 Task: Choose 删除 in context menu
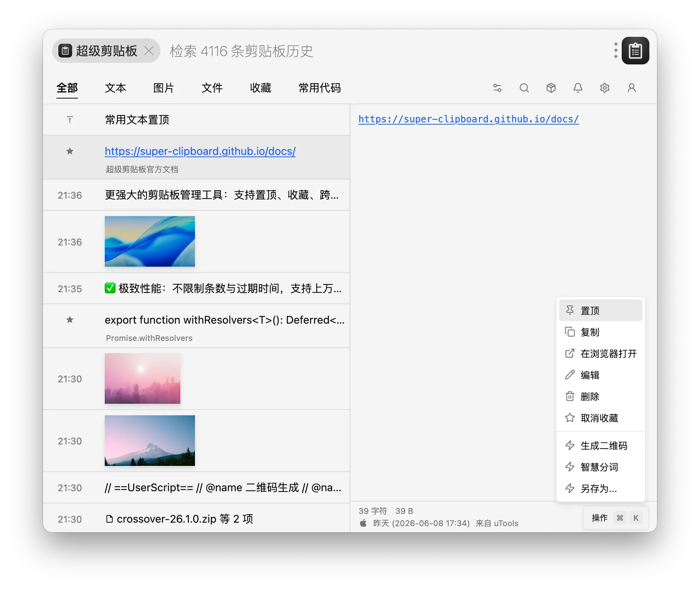pyautogui.click(x=601, y=396)
